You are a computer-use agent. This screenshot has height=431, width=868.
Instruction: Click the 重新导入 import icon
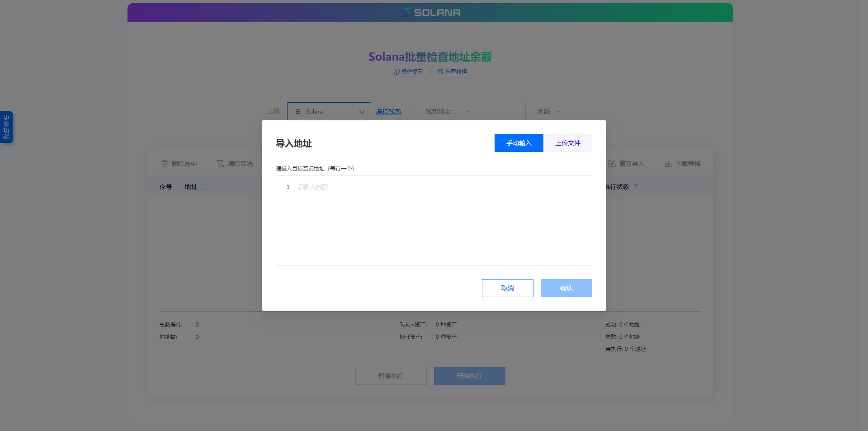point(612,164)
